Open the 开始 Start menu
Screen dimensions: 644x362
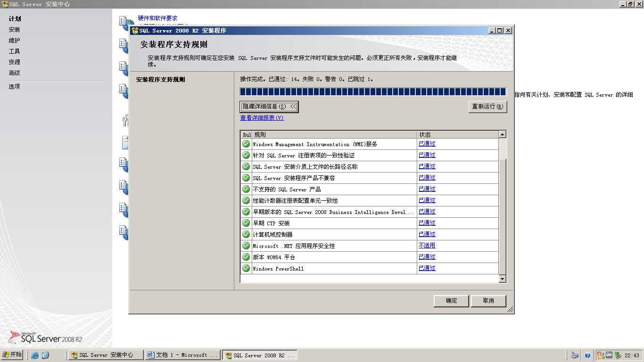(12, 355)
